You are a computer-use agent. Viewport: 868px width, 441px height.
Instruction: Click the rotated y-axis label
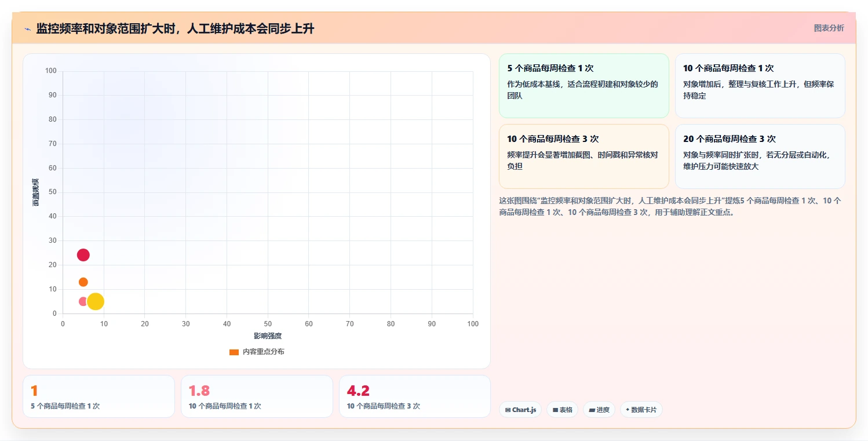coord(35,192)
